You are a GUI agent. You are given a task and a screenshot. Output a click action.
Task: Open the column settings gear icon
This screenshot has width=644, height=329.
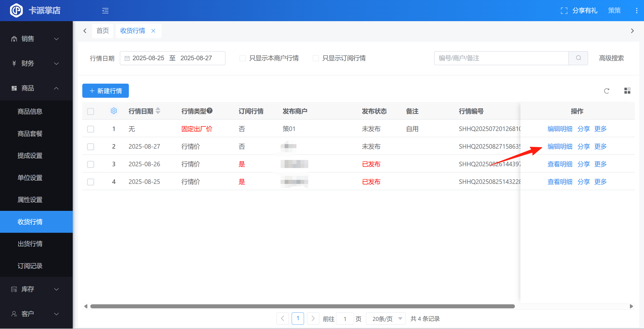pos(114,111)
